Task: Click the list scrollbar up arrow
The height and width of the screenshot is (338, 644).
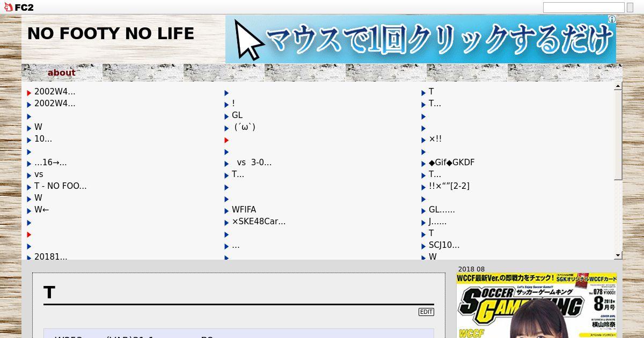Action: [618, 85]
